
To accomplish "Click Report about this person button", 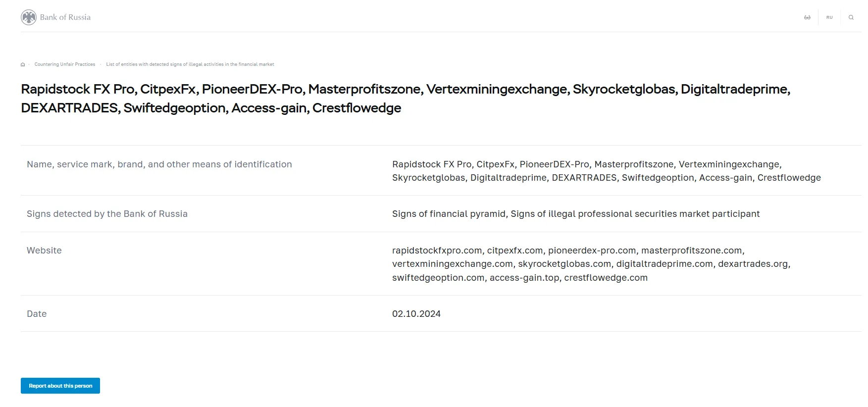I will pyautogui.click(x=60, y=386).
